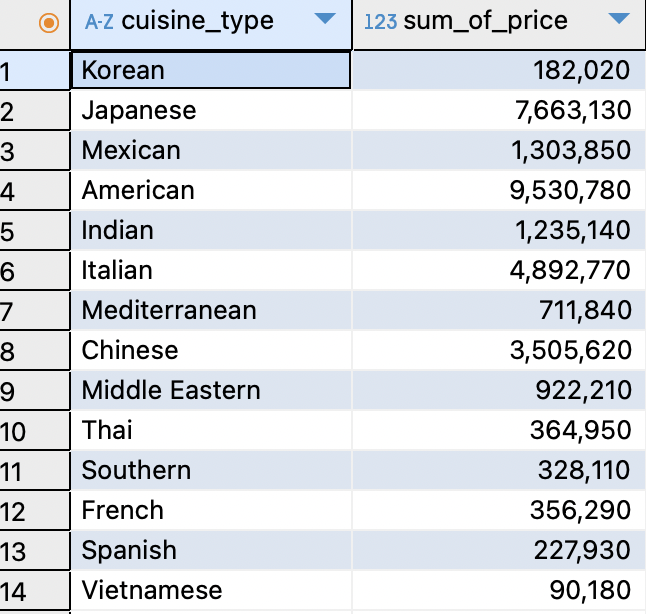Select row 12 via its row number header
This screenshot has width=646, height=614.
35,510
